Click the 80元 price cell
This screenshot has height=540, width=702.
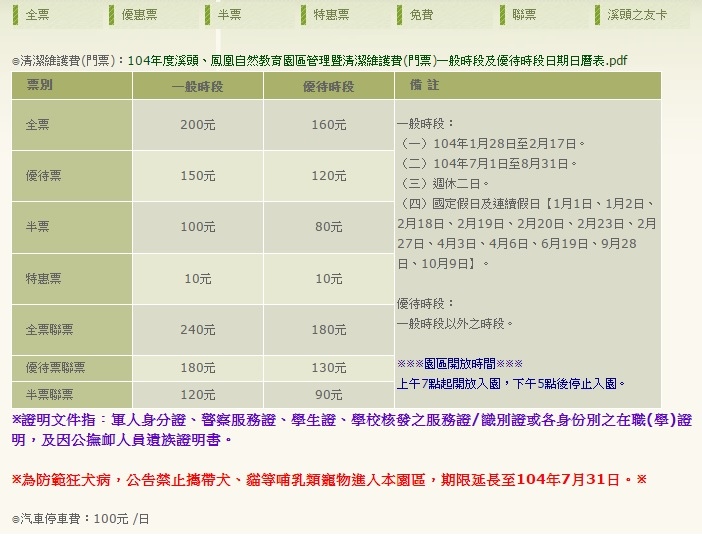tap(329, 227)
